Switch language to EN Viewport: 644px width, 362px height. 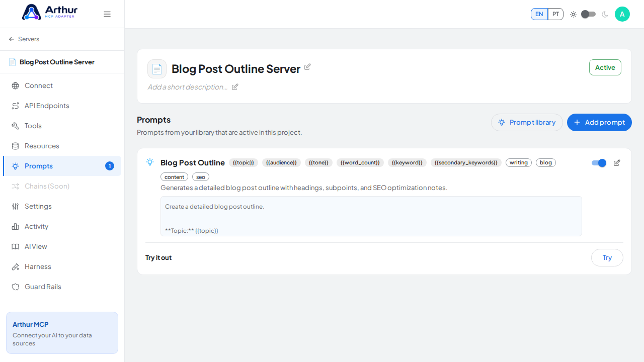[x=539, y=14]
